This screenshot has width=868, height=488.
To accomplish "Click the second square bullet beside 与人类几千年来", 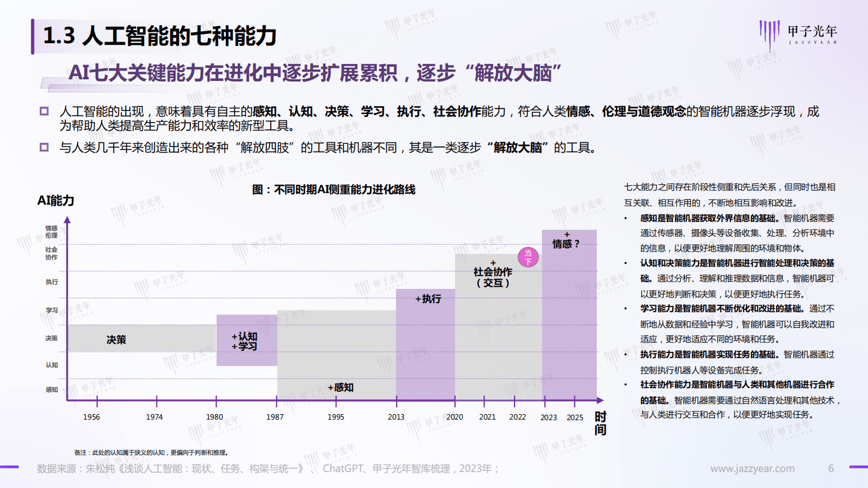I will 44,147.
